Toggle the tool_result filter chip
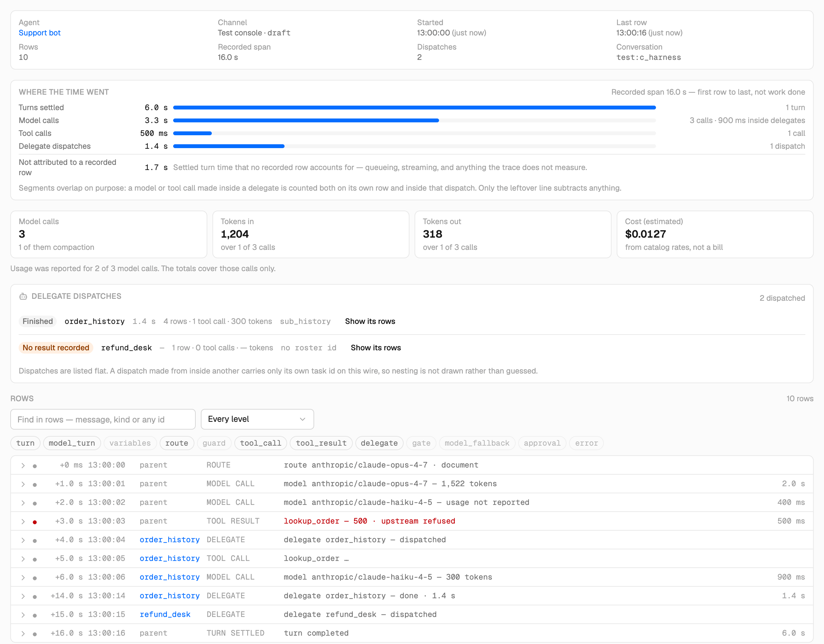Image resolution: width=824 pixels, height=644 pixels. [321, 443]
